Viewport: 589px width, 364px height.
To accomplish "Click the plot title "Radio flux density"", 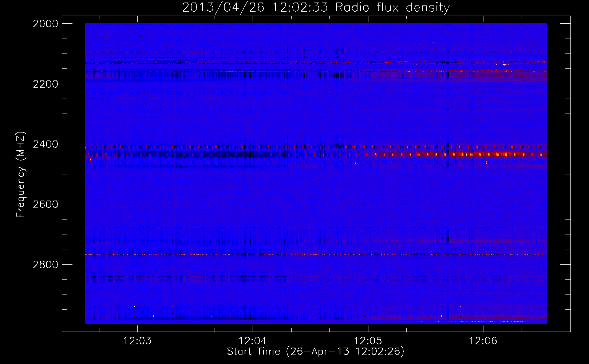I will click(392, 8).
